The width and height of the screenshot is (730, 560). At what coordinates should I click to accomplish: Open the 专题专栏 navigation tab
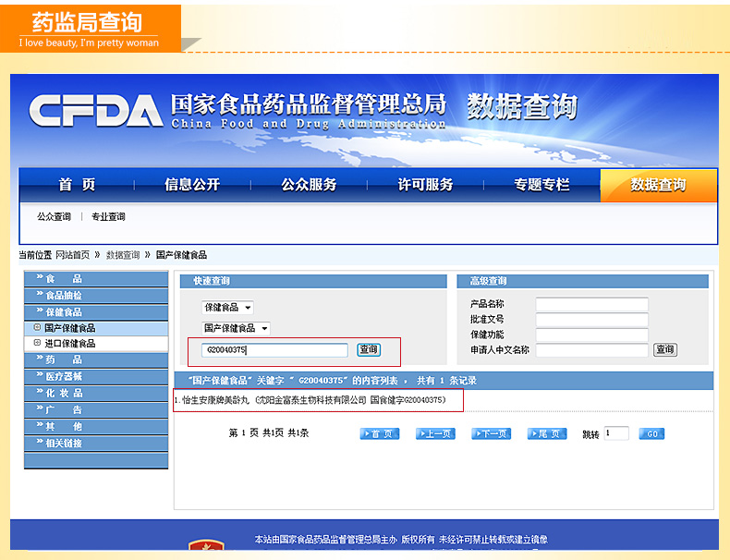point(541,185)
